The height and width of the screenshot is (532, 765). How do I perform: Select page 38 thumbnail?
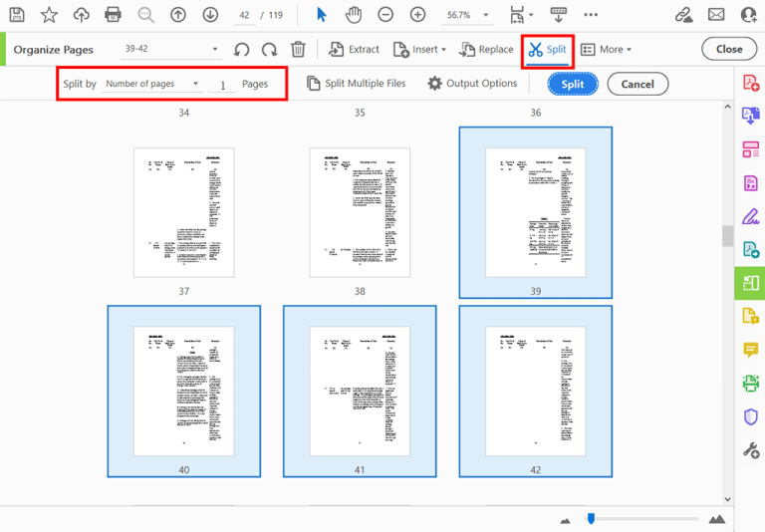pos(360,212)
